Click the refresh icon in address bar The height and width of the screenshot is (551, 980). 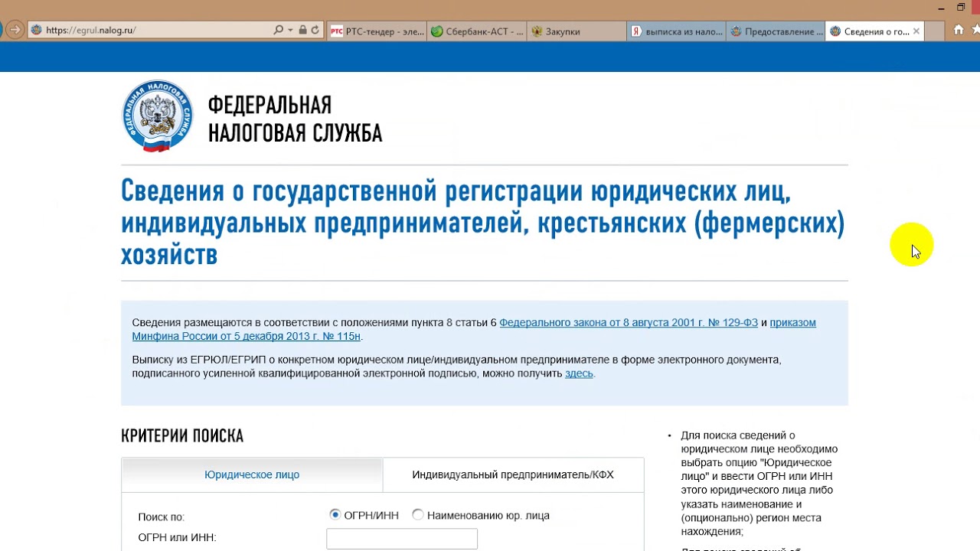[315, 31]
